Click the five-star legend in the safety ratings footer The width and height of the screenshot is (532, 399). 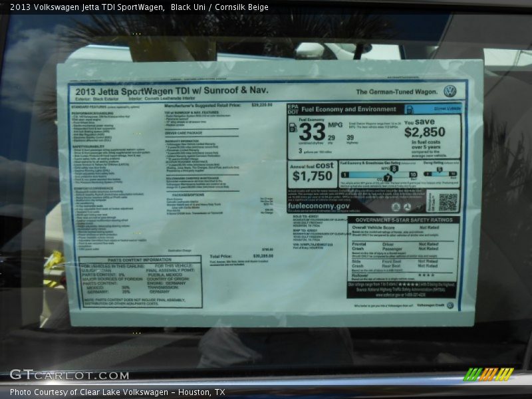point(408,285)
